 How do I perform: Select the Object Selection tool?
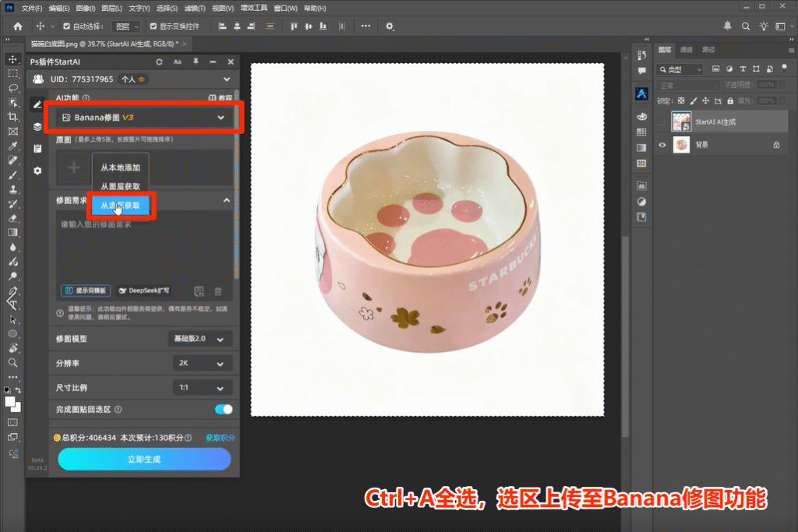point(12,102)
